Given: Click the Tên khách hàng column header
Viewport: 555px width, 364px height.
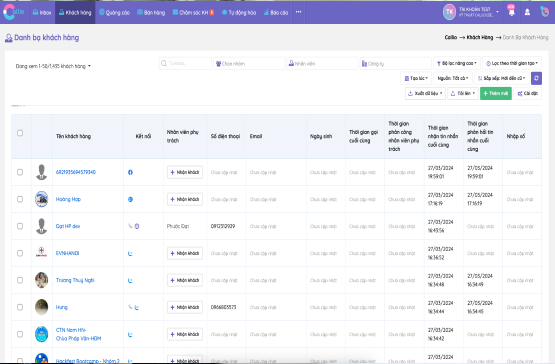Looking at the screenshot, I should 73,136.
